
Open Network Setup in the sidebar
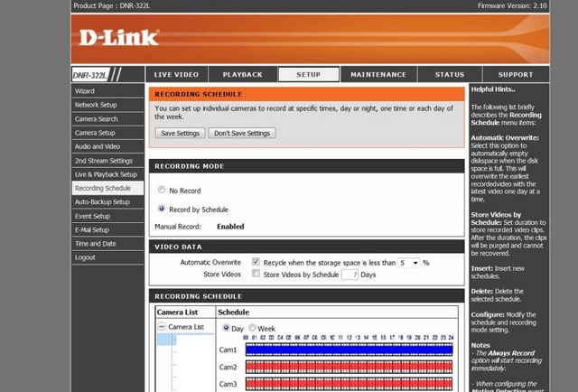pyautogui.click(x=107, y=105)
